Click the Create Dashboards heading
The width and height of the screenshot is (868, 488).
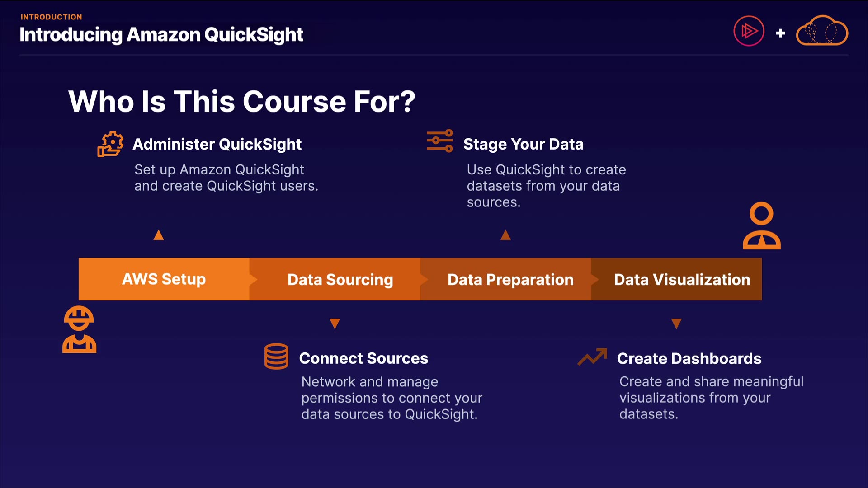689,358
